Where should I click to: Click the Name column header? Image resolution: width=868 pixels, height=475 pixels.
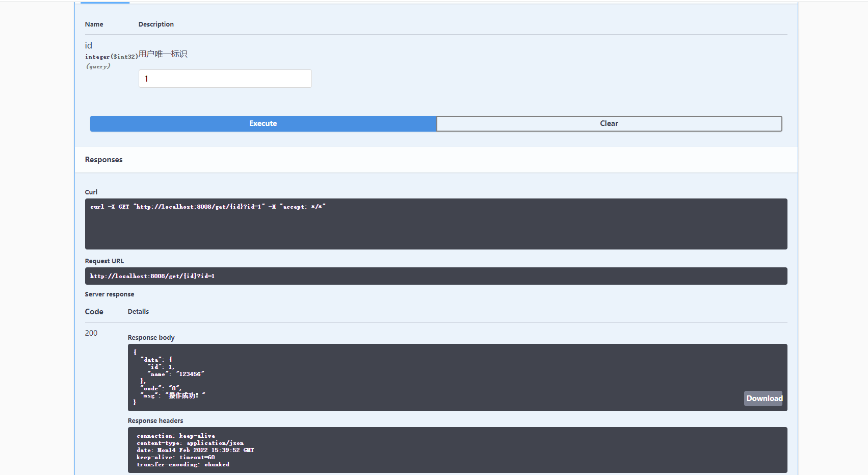pyautogui.click(x=94, y=24)
